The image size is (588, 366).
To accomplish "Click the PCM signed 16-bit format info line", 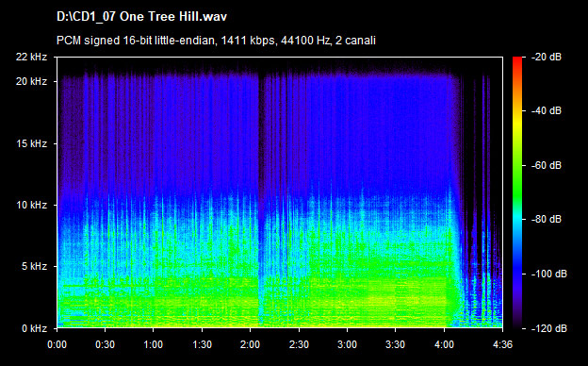I will click(x=216, y=41).
